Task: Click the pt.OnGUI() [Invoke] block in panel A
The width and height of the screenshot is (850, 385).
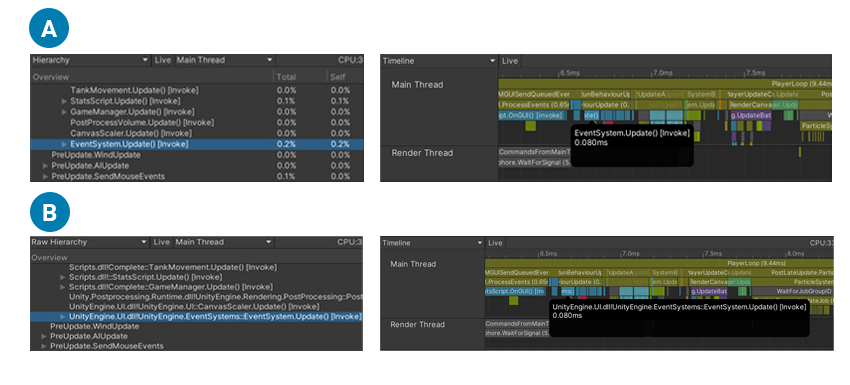Action: [x=532, y=116]
